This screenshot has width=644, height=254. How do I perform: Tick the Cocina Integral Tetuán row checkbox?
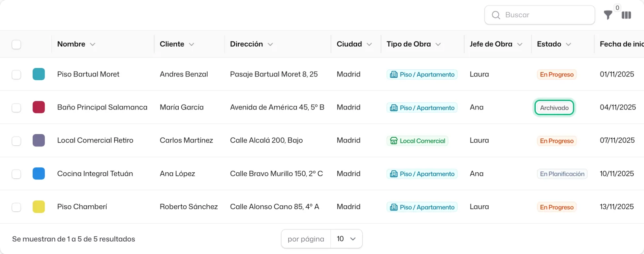tap(16, 174)
